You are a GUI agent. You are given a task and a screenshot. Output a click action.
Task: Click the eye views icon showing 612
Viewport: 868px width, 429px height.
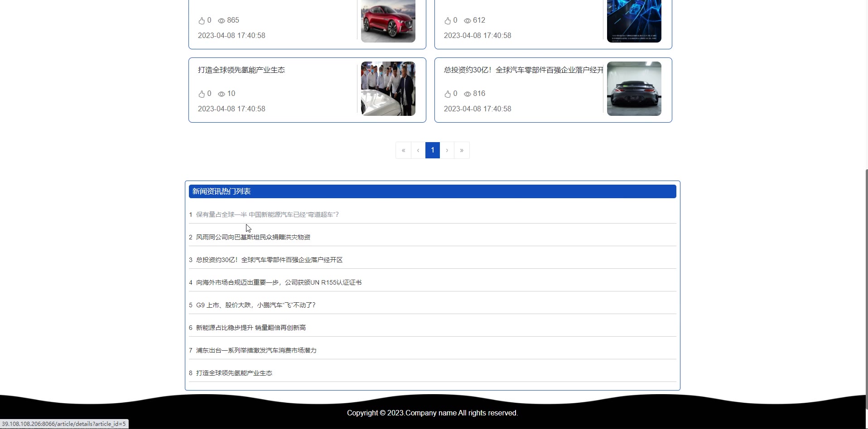tap(468, 21)
